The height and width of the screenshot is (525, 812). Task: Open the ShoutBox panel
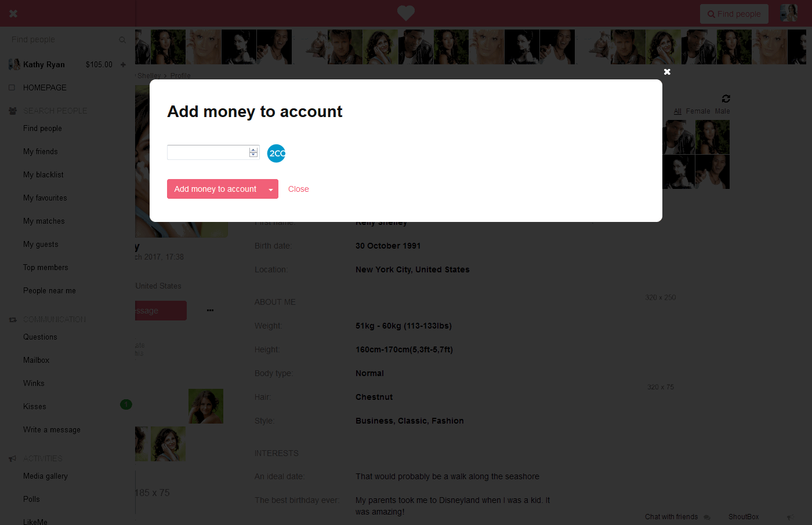pos(744,517)
